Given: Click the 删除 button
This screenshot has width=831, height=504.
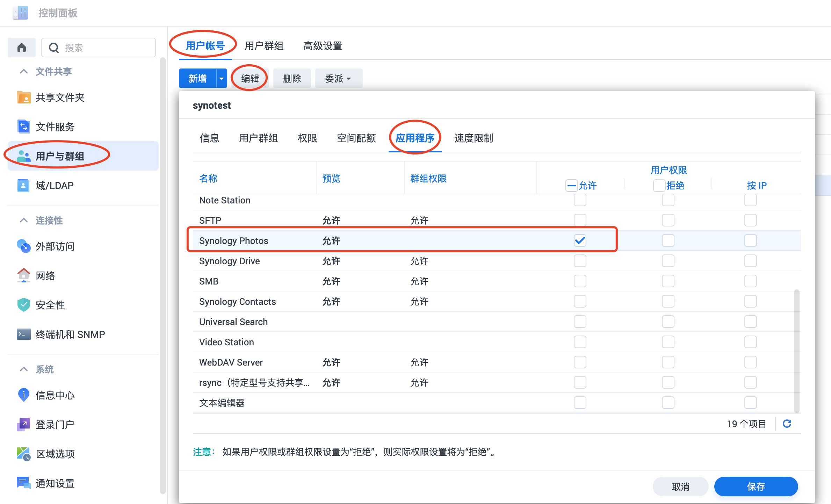Looking at the screenshot, I should click(x=292, y=78).
